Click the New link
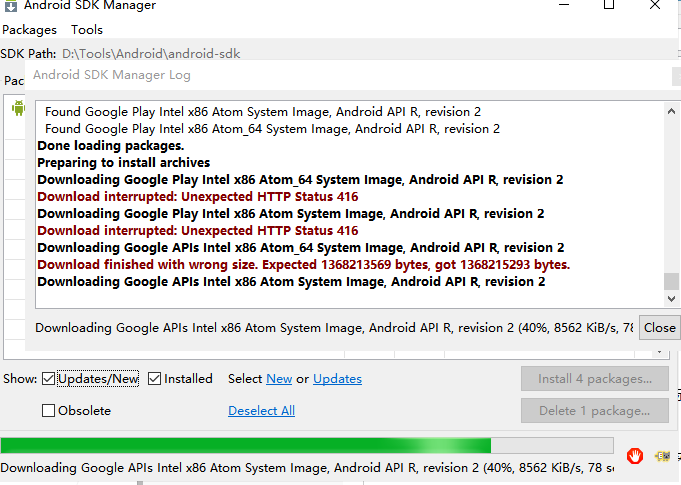 pyautogui.click(x=279, y=379)
